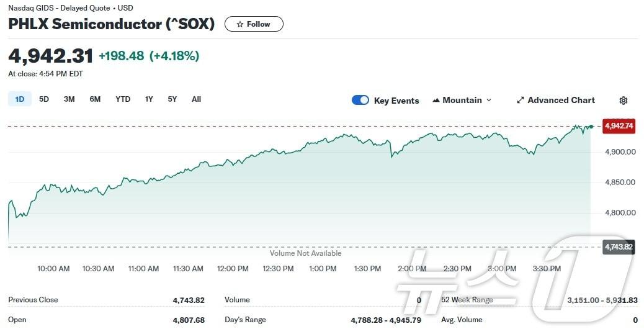The width and height of the screenshot is (644, 334).
Task: Select the 3M time range tab
Action: [x=69, y=99]
